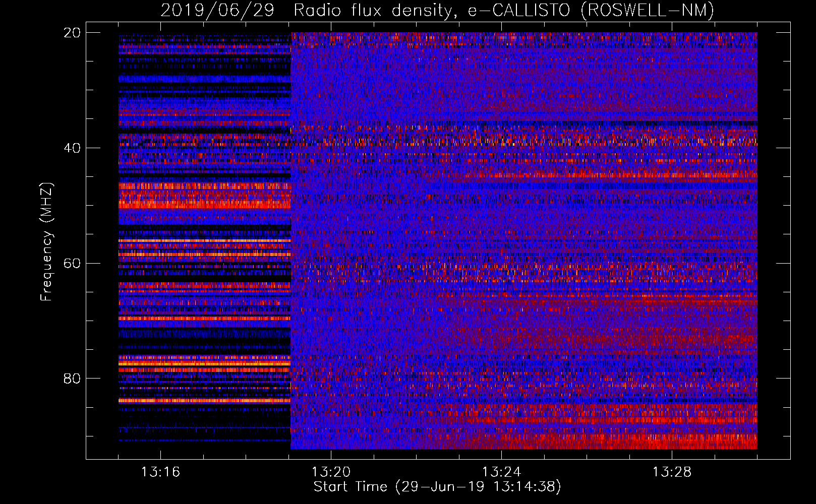The image size is (816, 504).
Task: Click the '13:16' time tick label
Action: [x=160, y=472]
